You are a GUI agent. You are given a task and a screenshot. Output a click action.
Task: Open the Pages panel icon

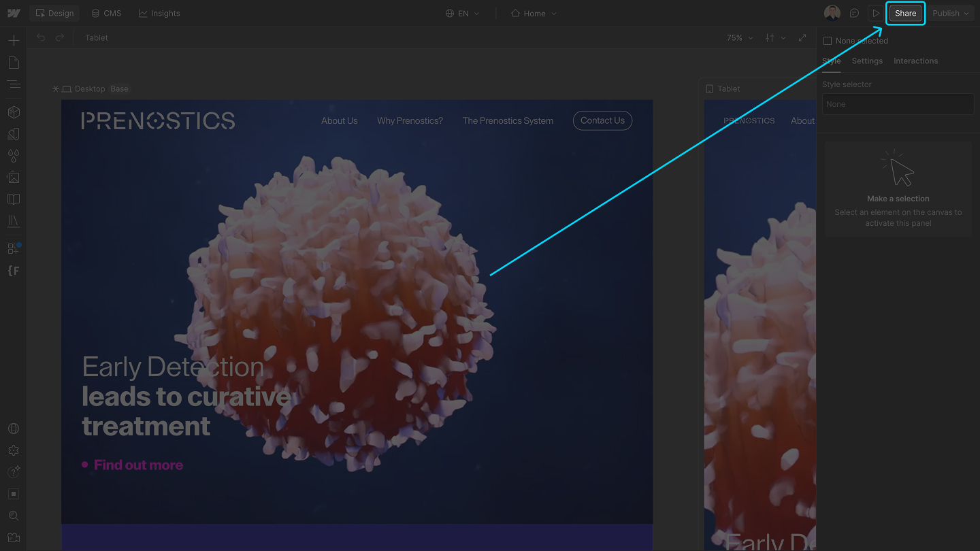pos(14,63)
